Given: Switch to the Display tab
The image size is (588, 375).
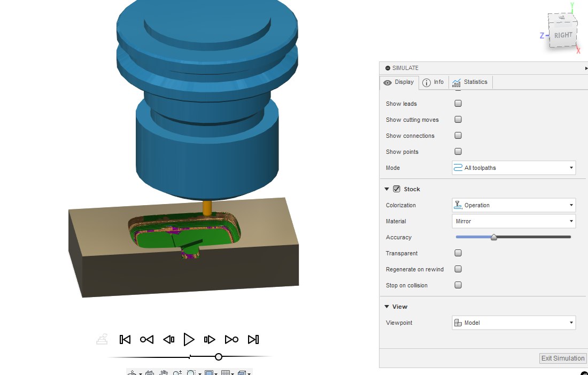Looking at the screenshot, I should tap(399, 82).
